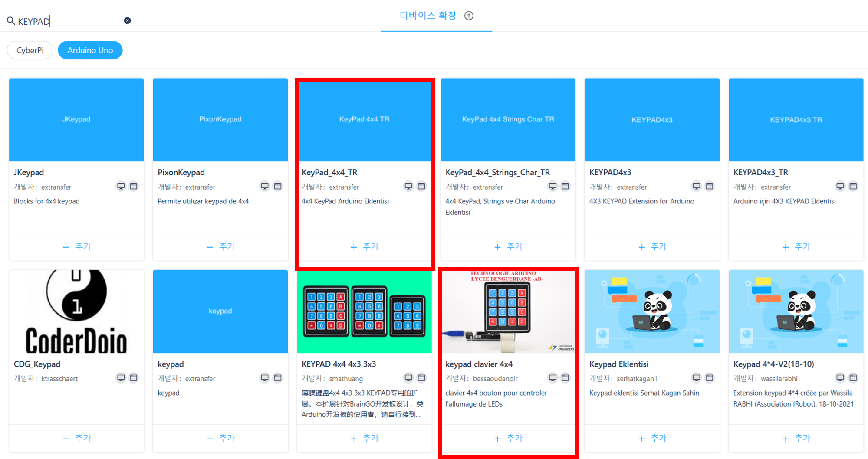Screen dimensions: 868x459
Task: Add the KEYPAD 4x4 4x3 3x3 extension
Action: coord(365,439)
